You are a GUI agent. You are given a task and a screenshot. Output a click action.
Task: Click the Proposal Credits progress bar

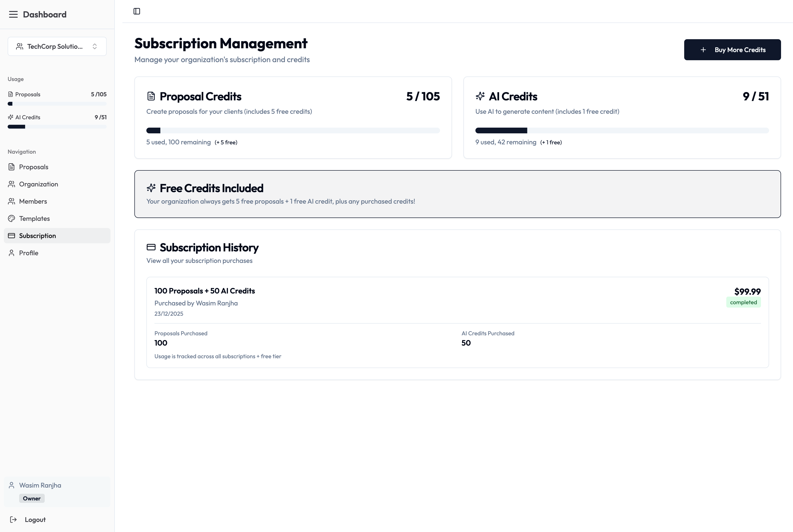[x=293, y=131]
